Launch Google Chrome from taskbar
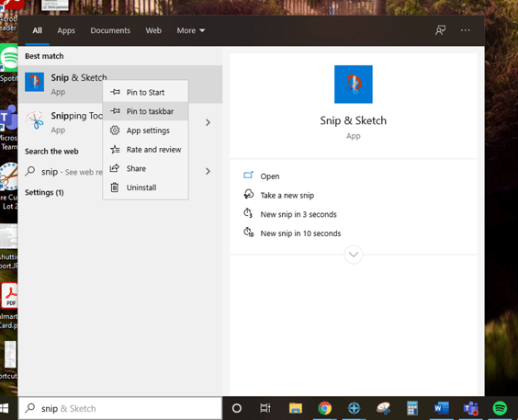This screenshot has height=420, width=518. click(x=325, y=408)
